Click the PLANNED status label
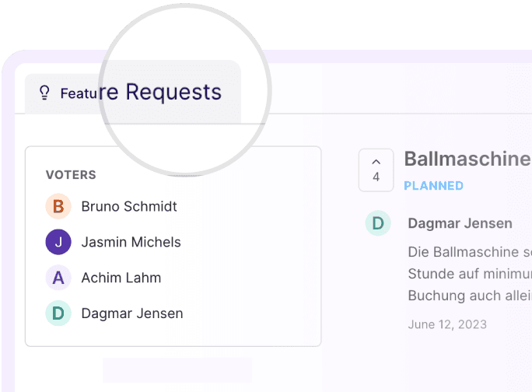532x392 pixels. click(433, 186)
